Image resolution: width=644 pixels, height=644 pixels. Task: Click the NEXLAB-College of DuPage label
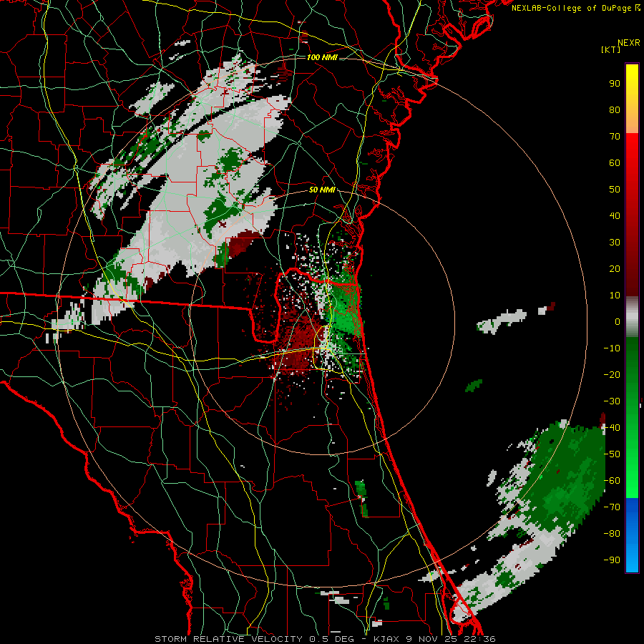pyautogui.click(x=576, y=8)
